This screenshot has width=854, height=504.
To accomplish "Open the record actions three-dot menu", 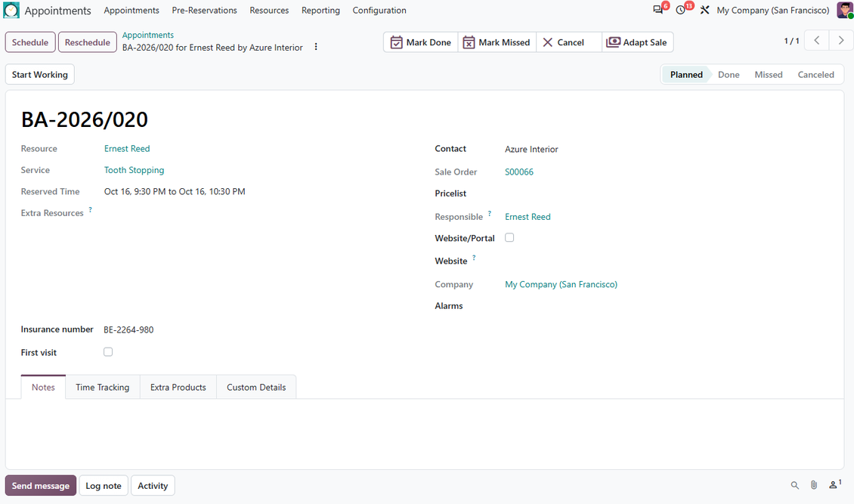I will tap(316, 47).
